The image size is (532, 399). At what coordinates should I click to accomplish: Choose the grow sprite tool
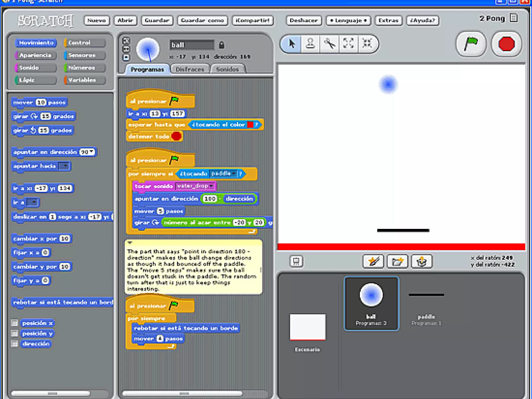[348, 44]
